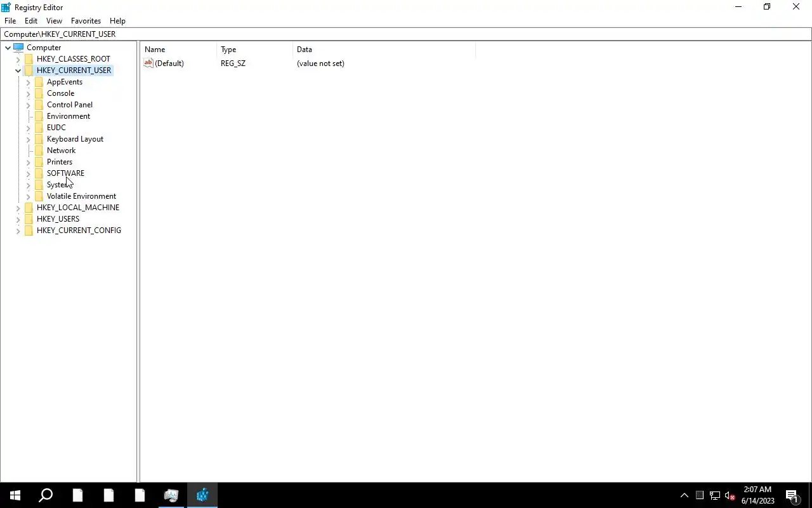Open the Edit menu
The width and height of the screenshot is (812, 508).
31,21
